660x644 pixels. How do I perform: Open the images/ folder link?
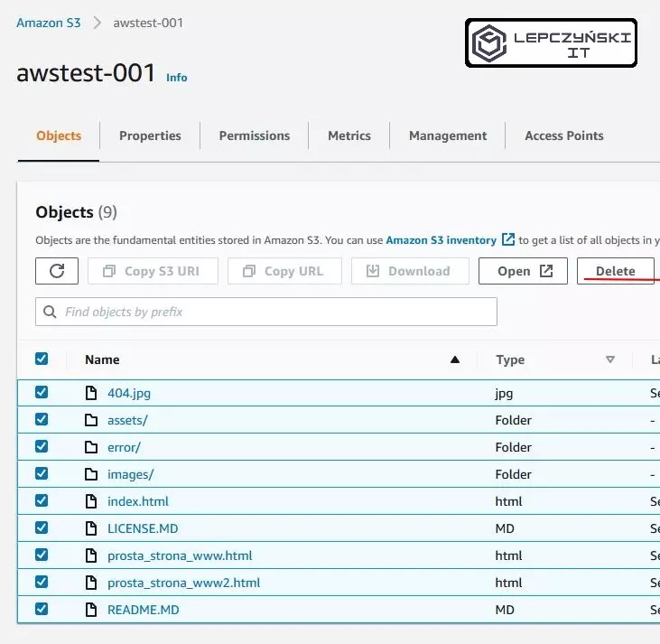tap(131, 474)
